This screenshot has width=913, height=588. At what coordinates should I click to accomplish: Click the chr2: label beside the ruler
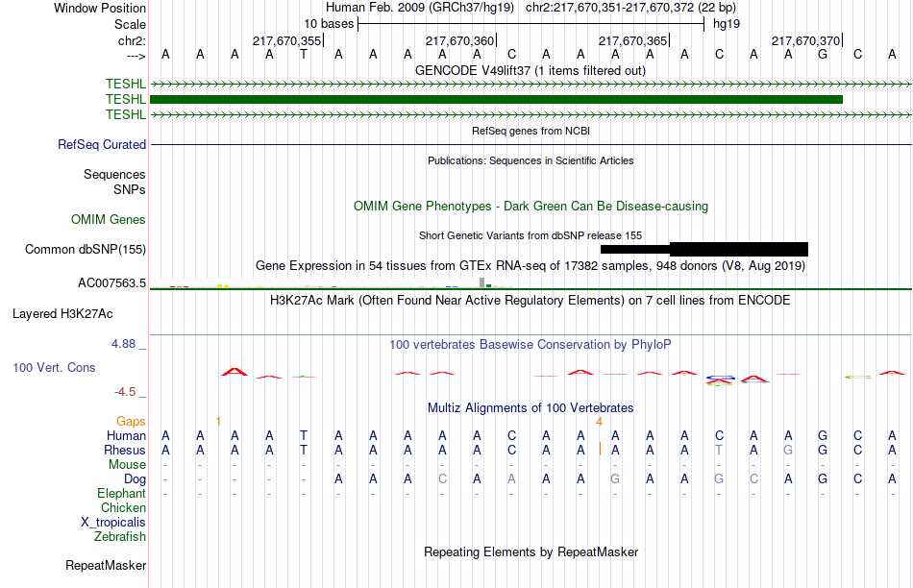coord(132,40)
